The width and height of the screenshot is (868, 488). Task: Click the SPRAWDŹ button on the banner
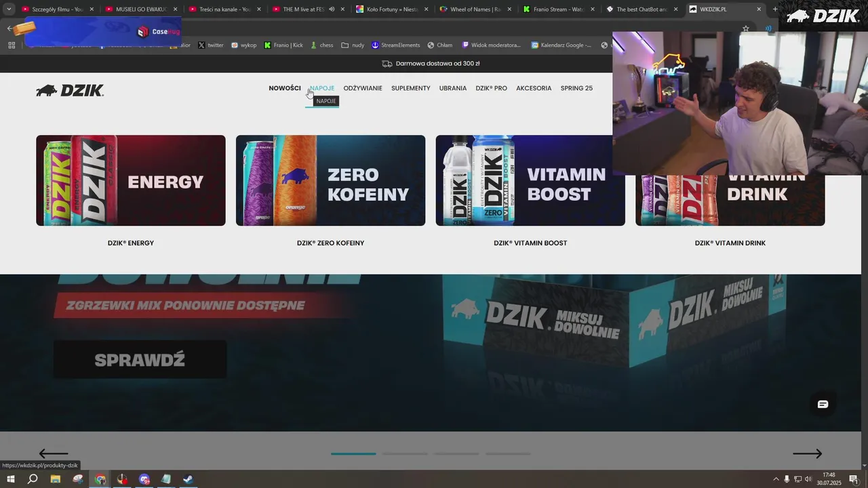140,359
